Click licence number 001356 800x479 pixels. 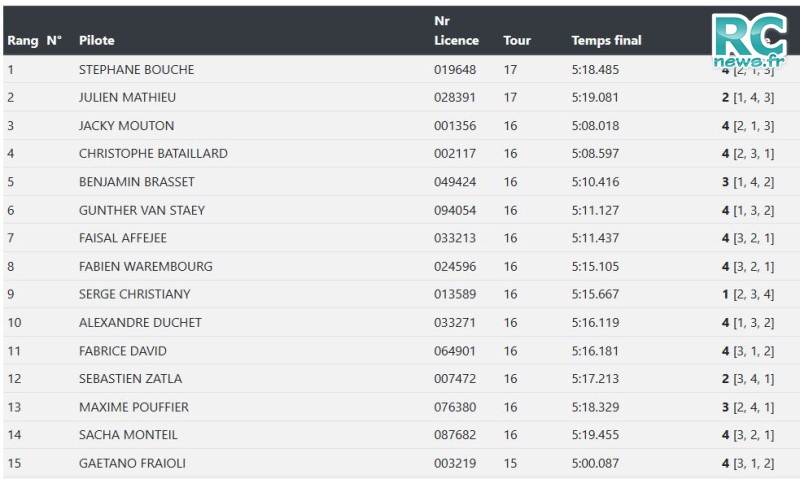(455, 125)
